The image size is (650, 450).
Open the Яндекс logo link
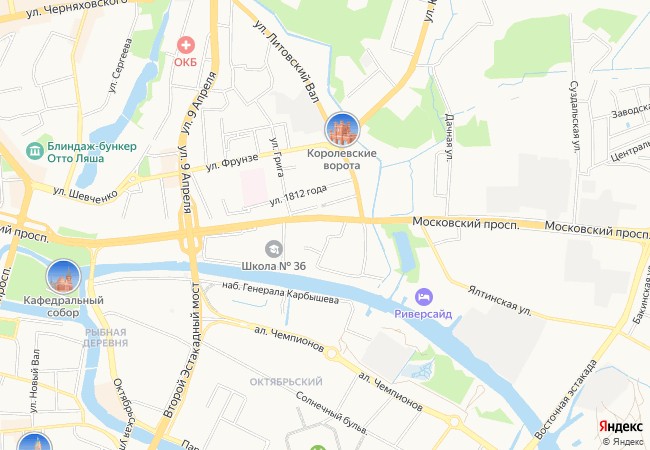(621, 427)
